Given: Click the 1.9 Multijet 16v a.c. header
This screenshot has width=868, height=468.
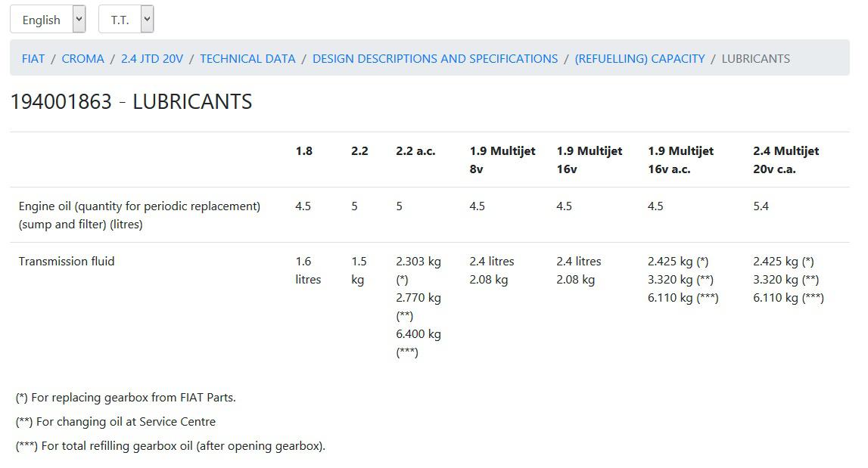Looking at the screenshot, I should (680, 160).
